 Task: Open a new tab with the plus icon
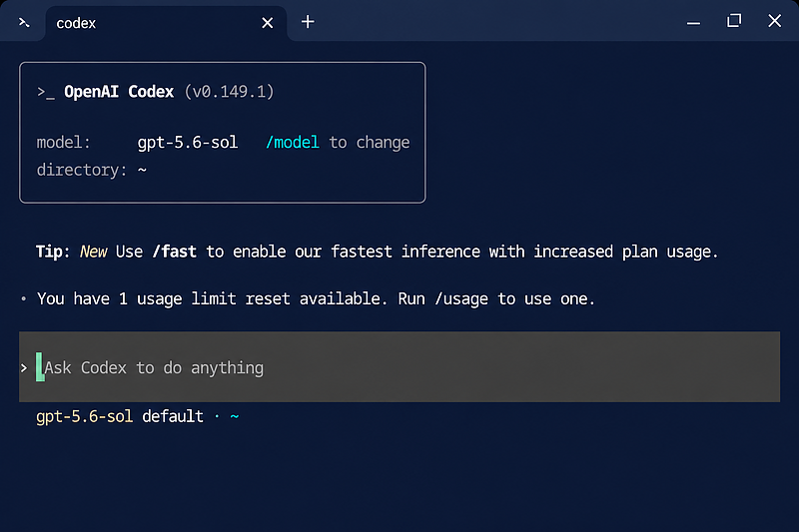[x=308, y=22]
